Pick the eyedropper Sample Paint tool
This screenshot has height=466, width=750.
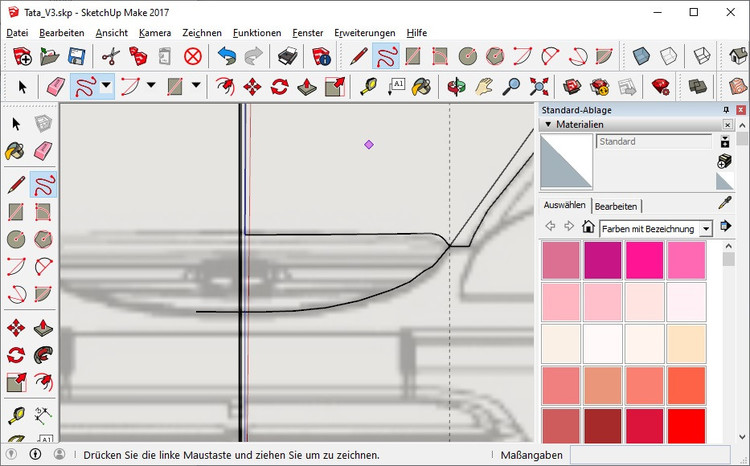coord(725,203)
